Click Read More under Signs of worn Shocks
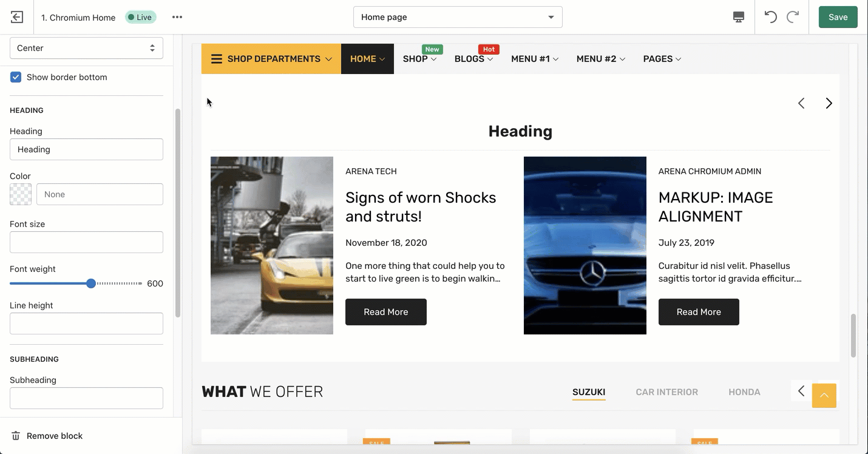The width and height of the screenshot is (868, 454). (x=386, y=312)
